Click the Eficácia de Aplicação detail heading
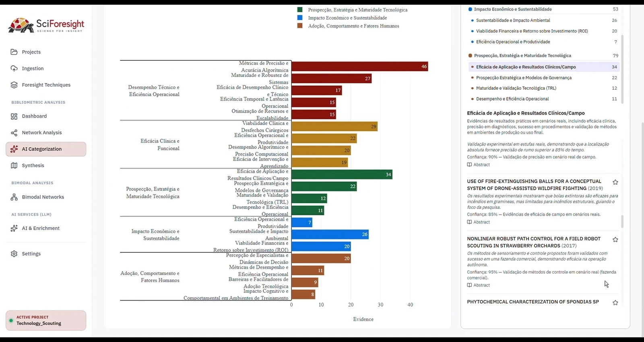Screen dimensions: 644x342 (x=526, y=113)
